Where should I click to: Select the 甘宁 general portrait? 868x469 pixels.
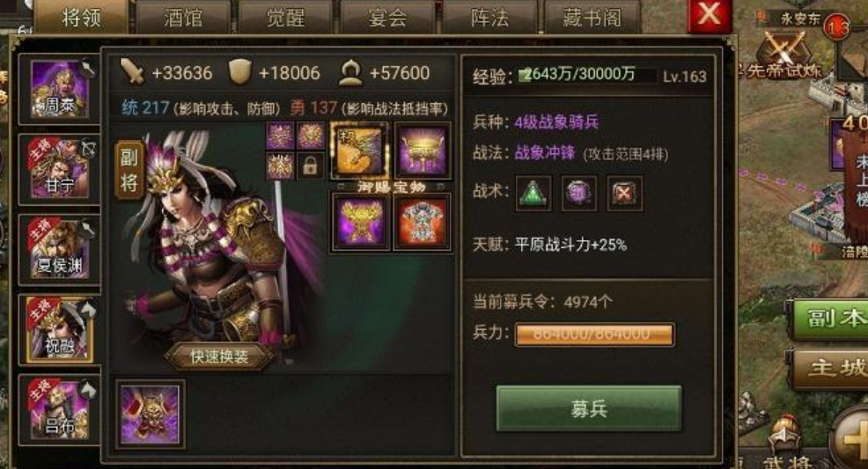(60, 169)
